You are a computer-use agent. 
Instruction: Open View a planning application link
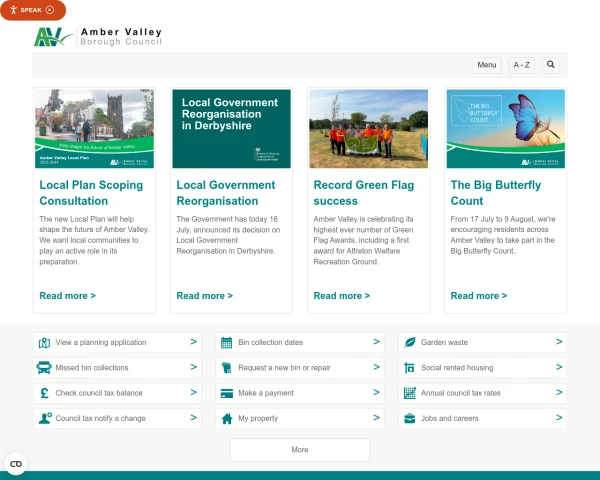click(x=101, y=343)
